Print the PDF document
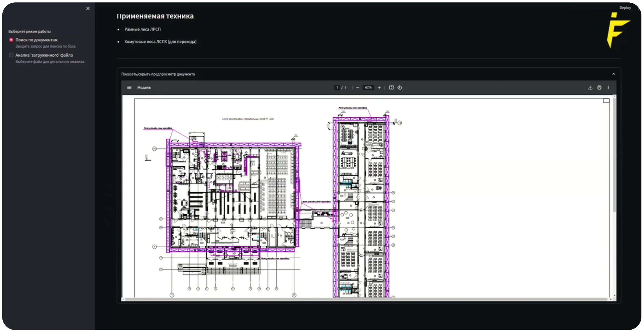The height and width of the screenshot is (332, 644). tap(599, 87)
